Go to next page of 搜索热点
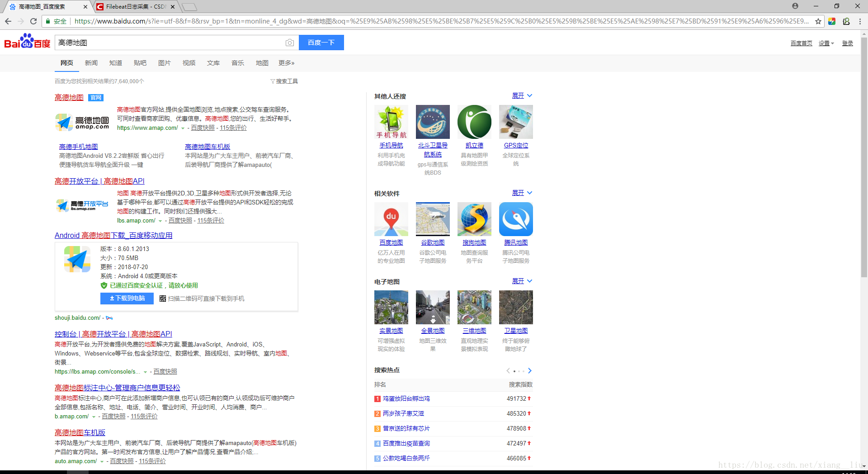 click(530, 371)
